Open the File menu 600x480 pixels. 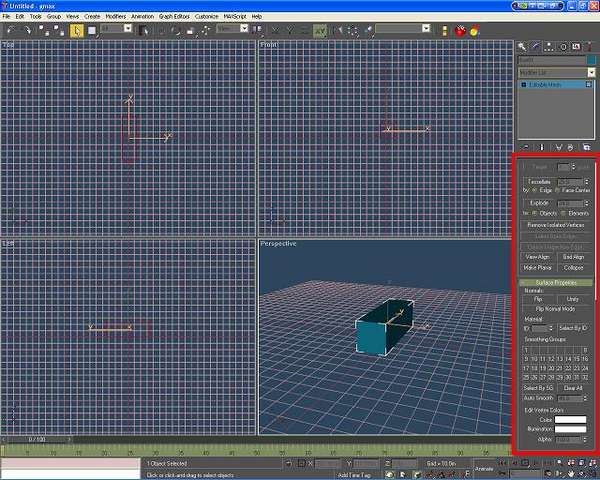point(6,16)
